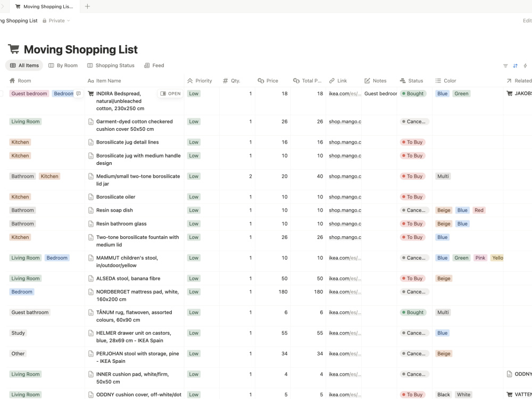Click the filter icon in the toolbar
This screenshot has width=532, height=399.
tap(505, 66)
